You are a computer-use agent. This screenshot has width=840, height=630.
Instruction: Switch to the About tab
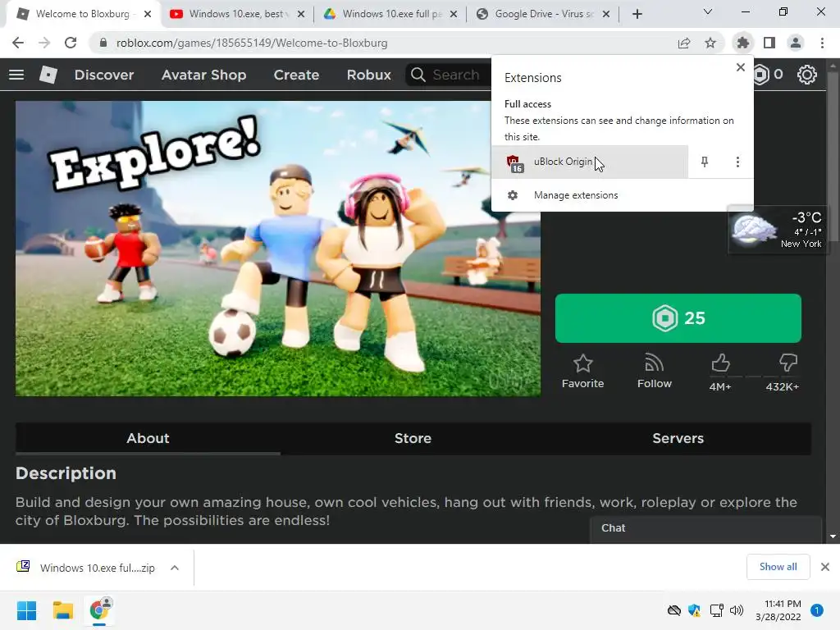click(148, 438)
